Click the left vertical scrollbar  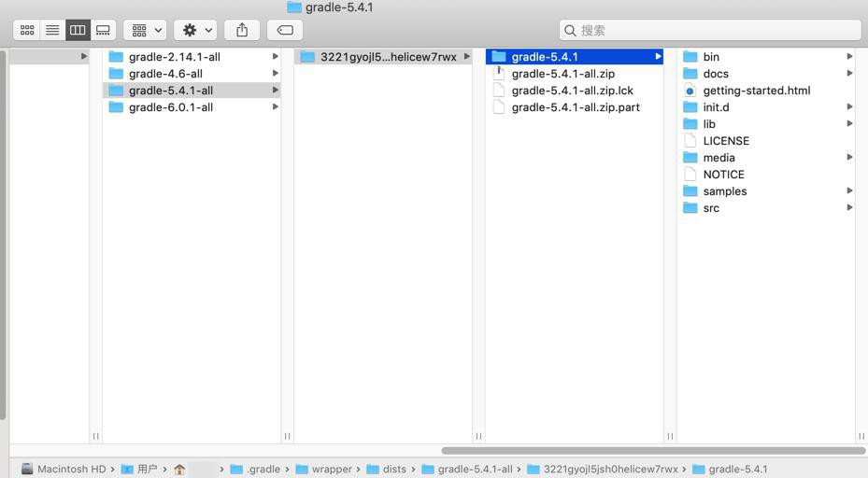point(3,234)
